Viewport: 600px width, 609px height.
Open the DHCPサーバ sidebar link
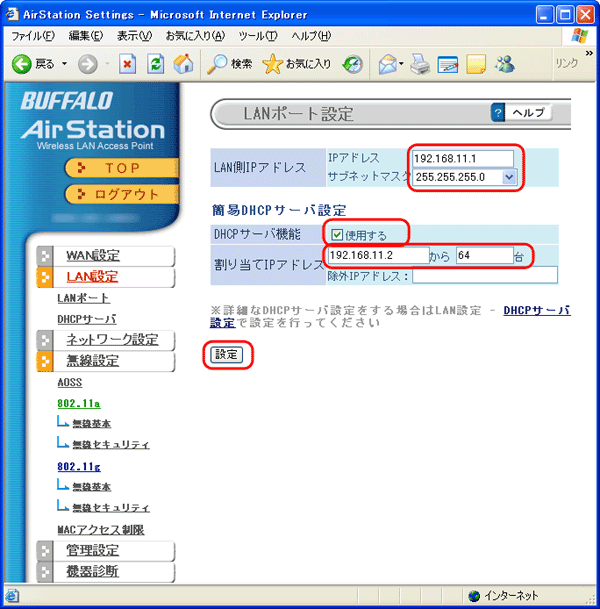(x=87, y=319)
